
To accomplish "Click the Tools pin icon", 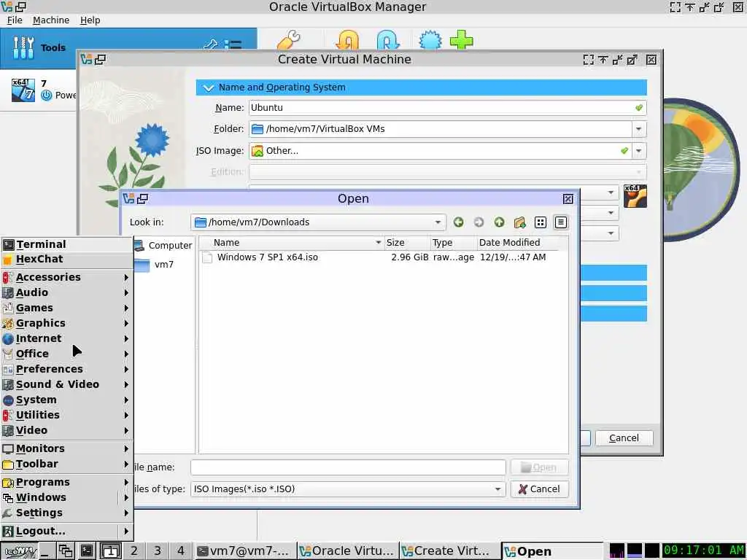I will [210, 45].
